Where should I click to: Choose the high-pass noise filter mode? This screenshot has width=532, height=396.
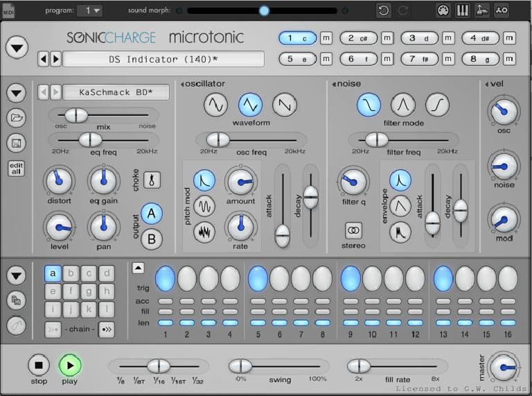(x=437, y=105)
